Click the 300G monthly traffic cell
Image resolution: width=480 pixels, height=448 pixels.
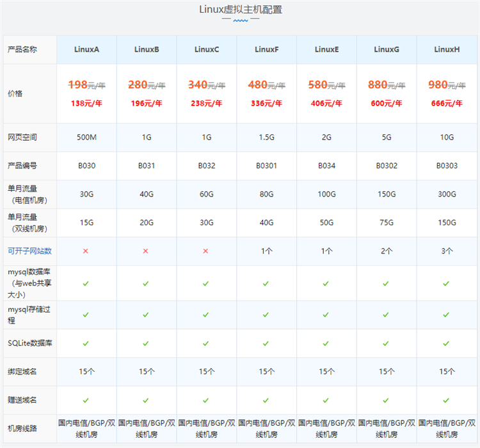[x=447, y=195]
